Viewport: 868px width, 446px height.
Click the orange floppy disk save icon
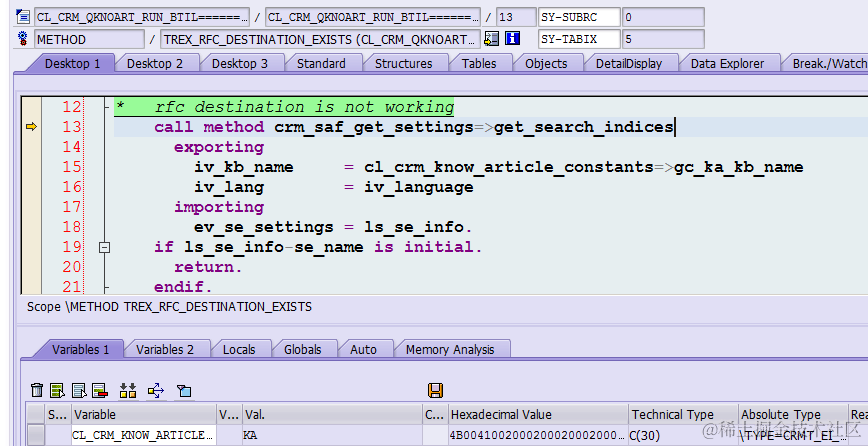pyautogui.click(x=436, y=390)
